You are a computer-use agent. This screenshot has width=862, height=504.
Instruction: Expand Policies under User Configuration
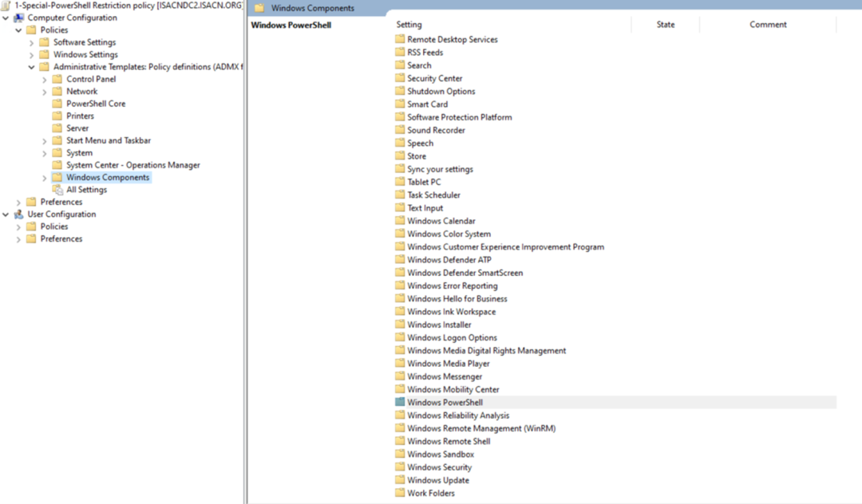pos(18,226)
